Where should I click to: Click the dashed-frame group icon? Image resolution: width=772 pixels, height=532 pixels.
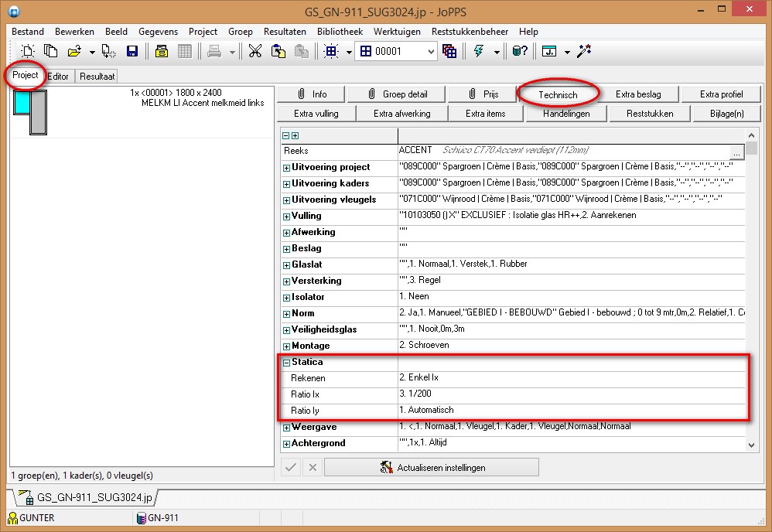(x=331, y=51)
